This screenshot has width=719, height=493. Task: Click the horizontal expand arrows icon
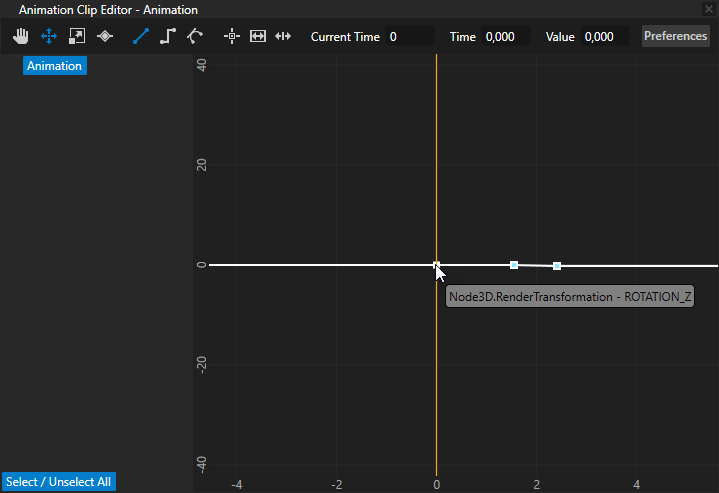pos(283,36)
